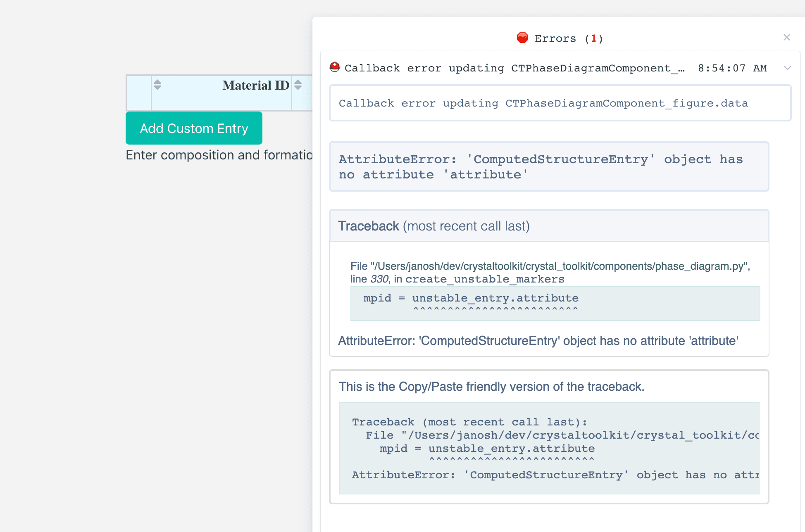Click the red error count in Errors header
805x532 pixels.
(x=594, y=38)
